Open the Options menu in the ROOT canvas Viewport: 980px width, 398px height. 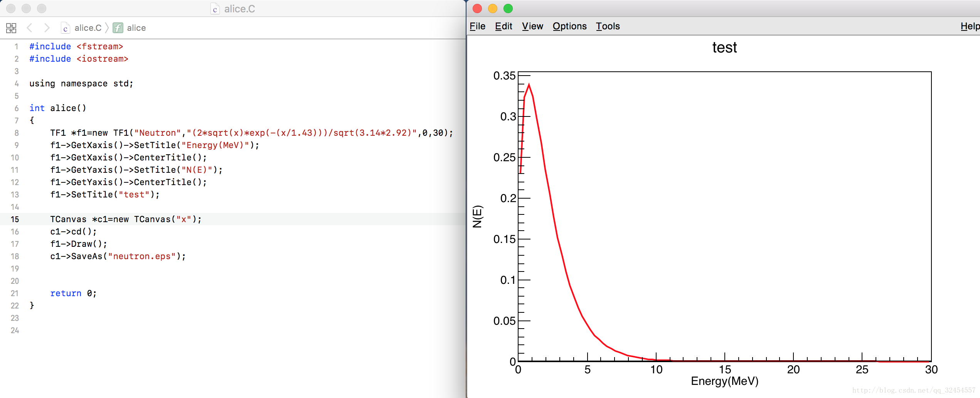click(569, 26)
